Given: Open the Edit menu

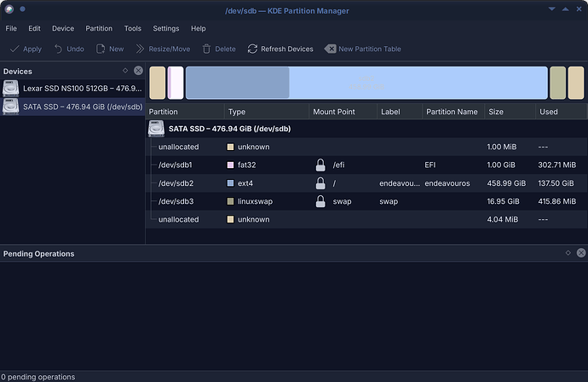Looking at the screenshot, I should click(34, 28).
